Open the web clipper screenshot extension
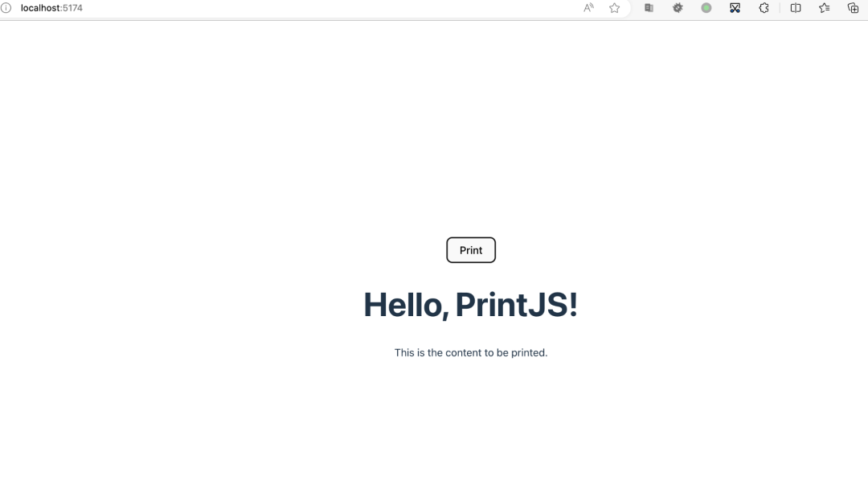The image size is (868, 485). [735, 7]
